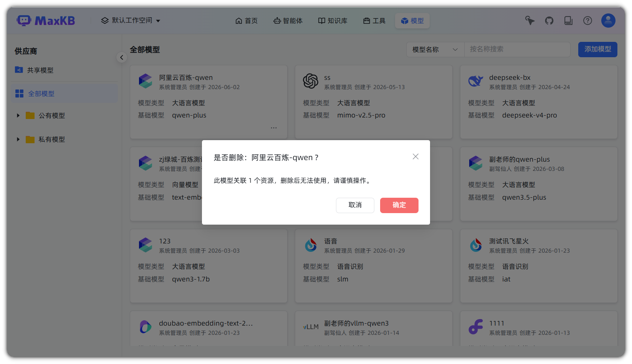
Task: Click base model text iat
Action: pyautogui.click(x=506, y=279)
